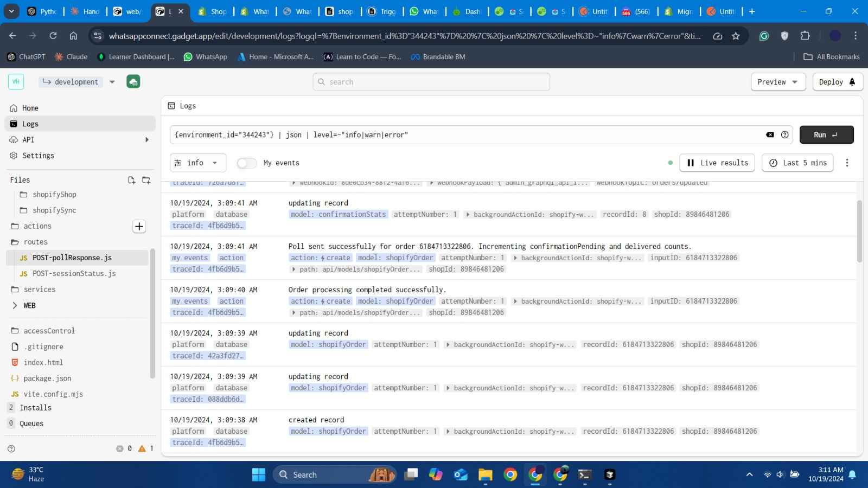Image resolution: width=868 pixels, height=488 pixels.
Task: Open the Grammarly extension icon
Action: tap(764, 36)
